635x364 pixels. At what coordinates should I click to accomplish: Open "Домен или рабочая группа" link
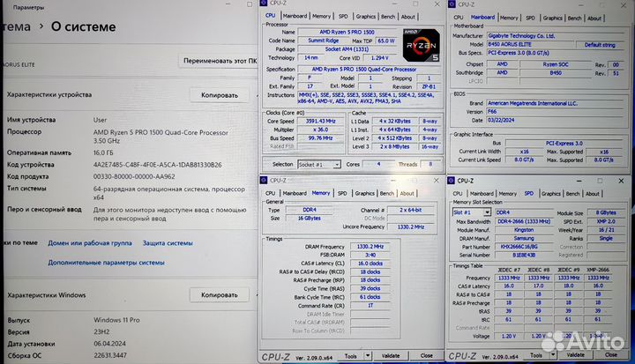click(x=90, y=243)
